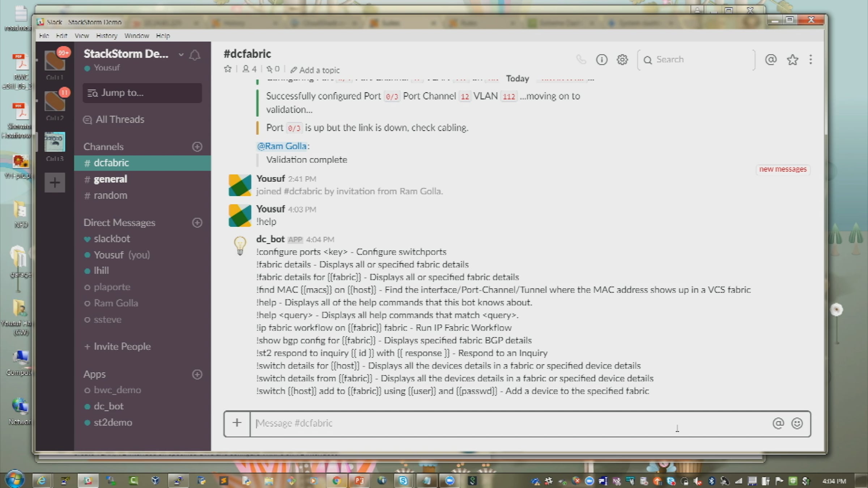The width and height of the screenshot is (868, 488).
Task: Open All Threads view
Action: click(x=114, y=120)
